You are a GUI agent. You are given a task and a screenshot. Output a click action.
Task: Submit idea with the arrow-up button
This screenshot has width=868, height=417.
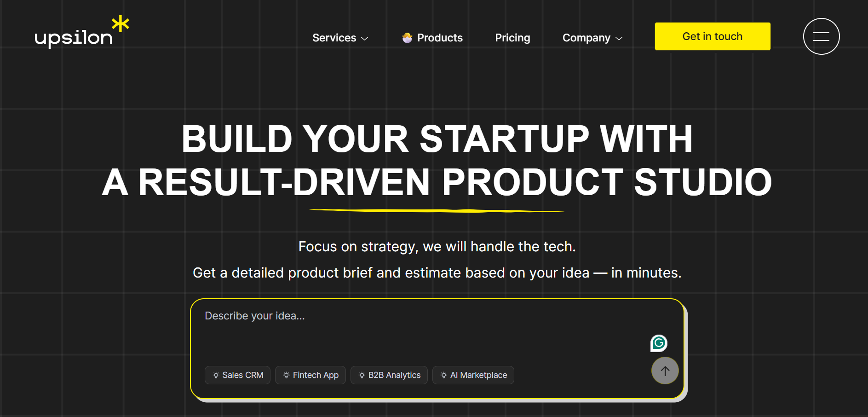665,371
